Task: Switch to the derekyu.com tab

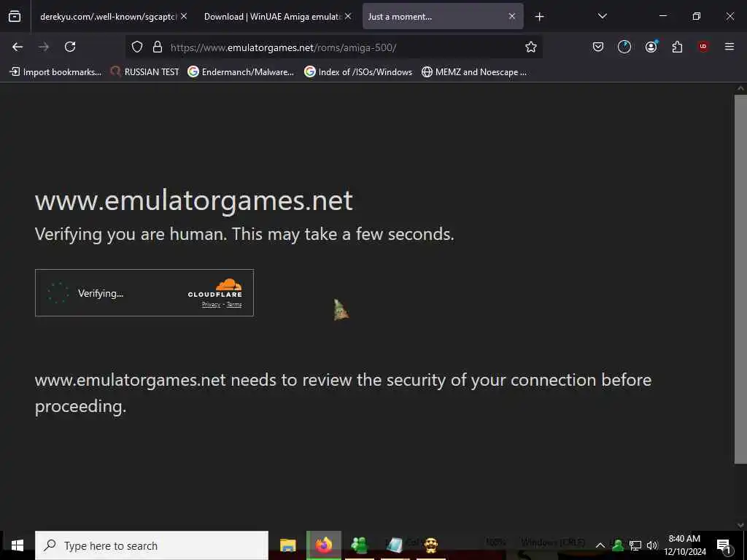Action: (108, 17)
